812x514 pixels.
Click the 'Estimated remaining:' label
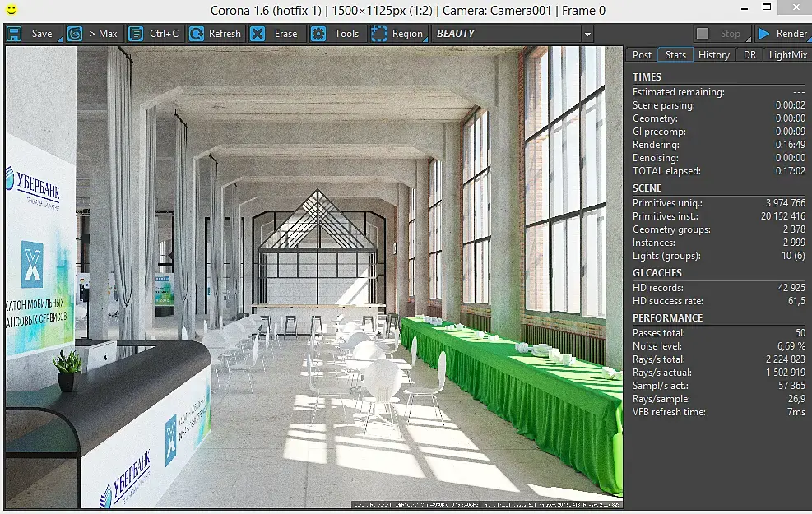coord(679,92)
